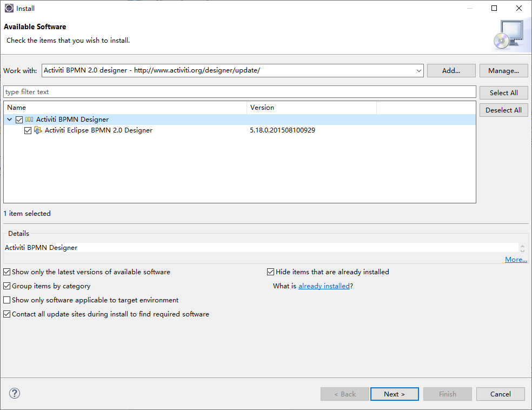Click the Activiti Eclipse BPMN 2.0 feature icon
Screen dimensions: 532x410
coord(38,130)
